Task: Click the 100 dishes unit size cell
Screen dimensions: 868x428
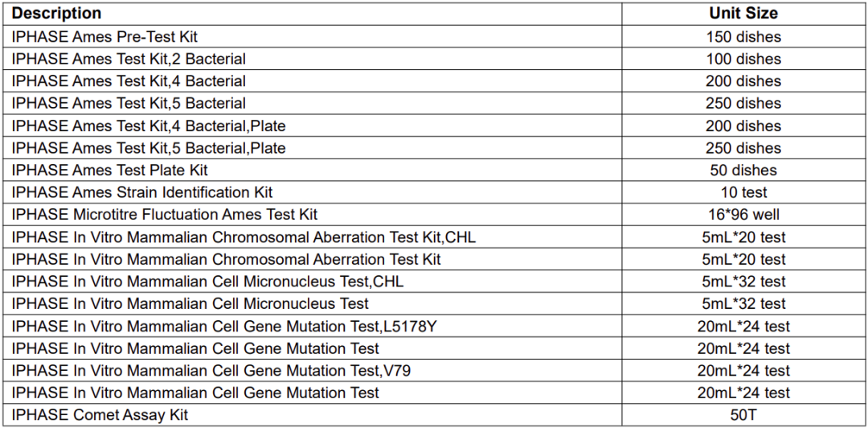Action: point(743,59)
